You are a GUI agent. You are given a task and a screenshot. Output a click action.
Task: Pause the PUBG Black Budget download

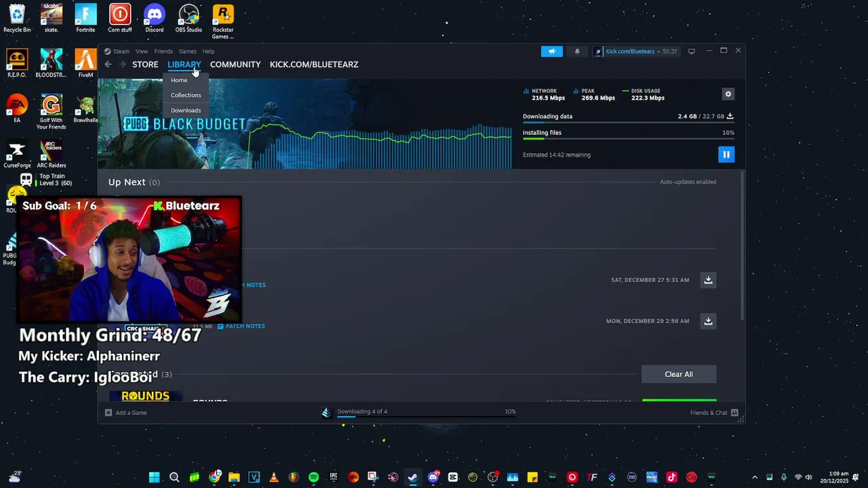click(x=726, y=155)
